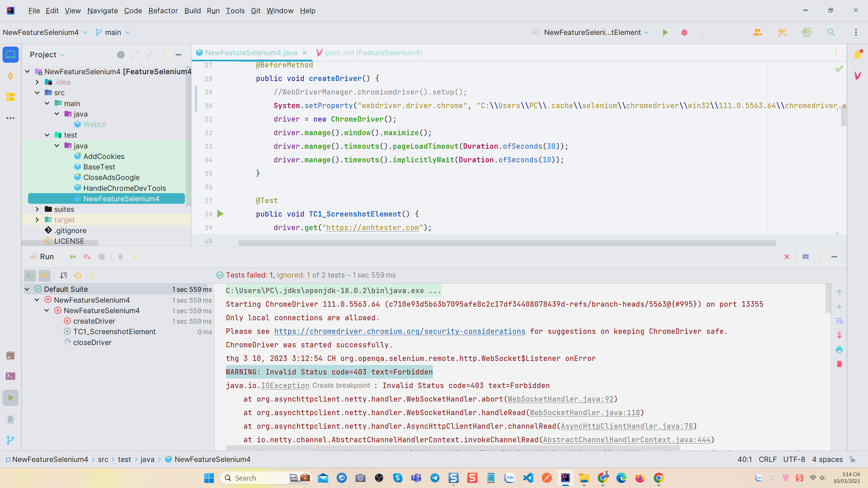Screen dimensions: 868x488
Task: Collapse Default Suite test node
Action: point(27,289)
